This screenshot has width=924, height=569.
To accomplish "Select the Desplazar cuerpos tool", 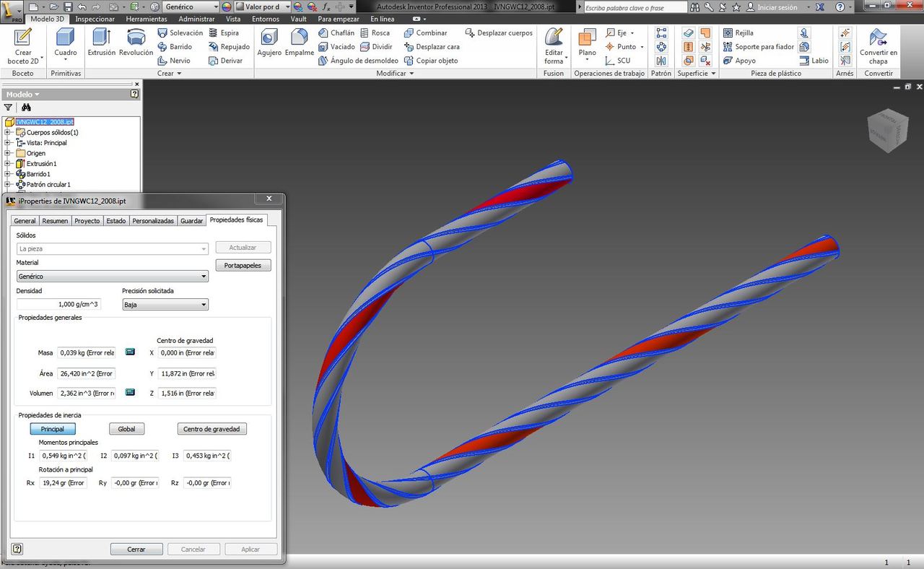I will pyautogui.click(x=498, y=32).
